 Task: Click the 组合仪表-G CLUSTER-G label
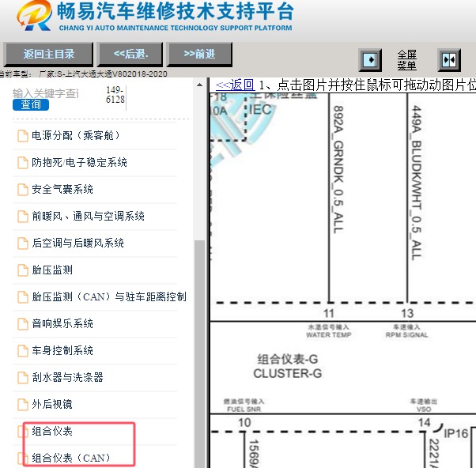pyautogui.click(x=288, y=366)
